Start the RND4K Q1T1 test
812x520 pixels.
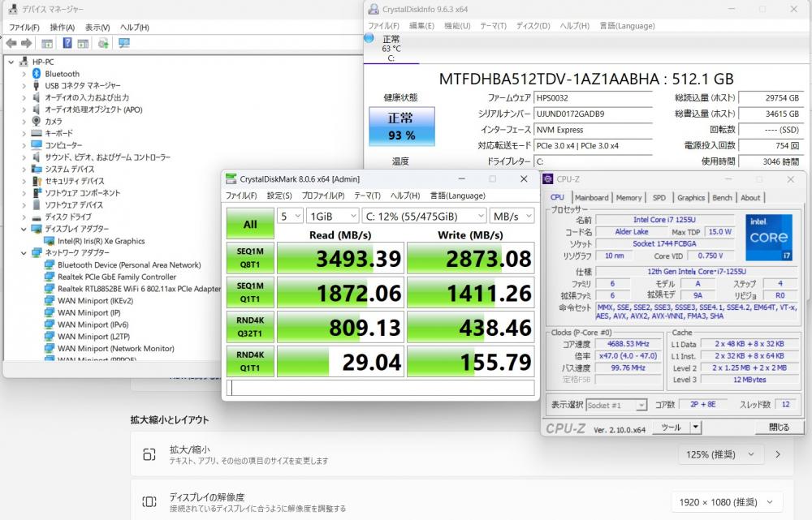pyautogui.click(x=250, y=361)
